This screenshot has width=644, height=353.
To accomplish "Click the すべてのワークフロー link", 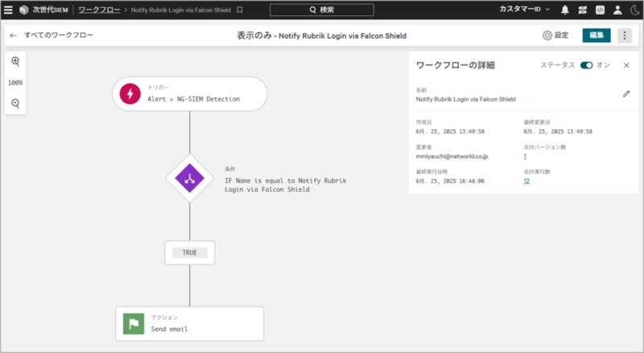I will point(59,35).
